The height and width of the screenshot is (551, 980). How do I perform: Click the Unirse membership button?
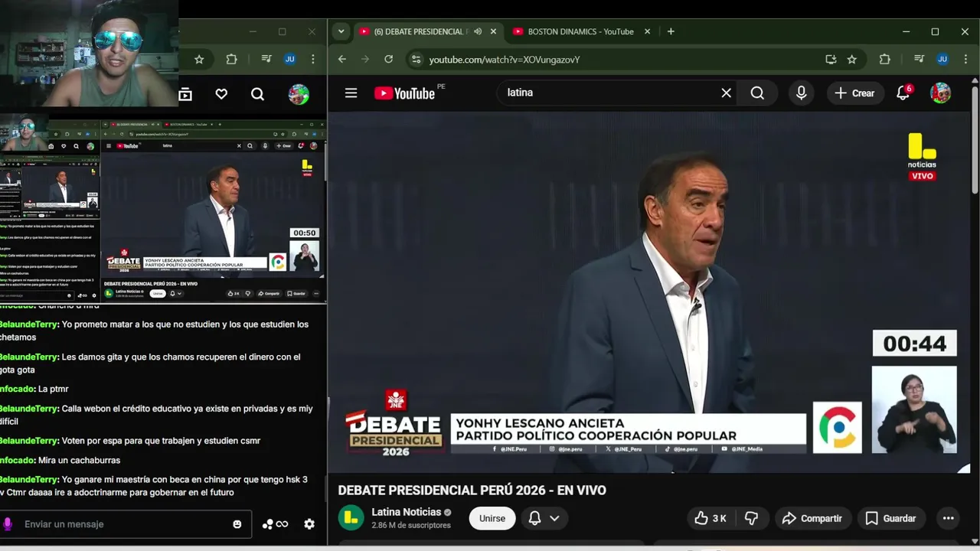(x=492, y=518)
